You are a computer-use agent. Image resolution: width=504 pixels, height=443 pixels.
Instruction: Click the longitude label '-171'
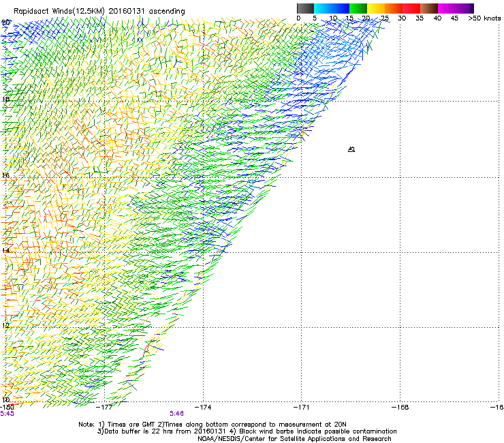(302, 408)
